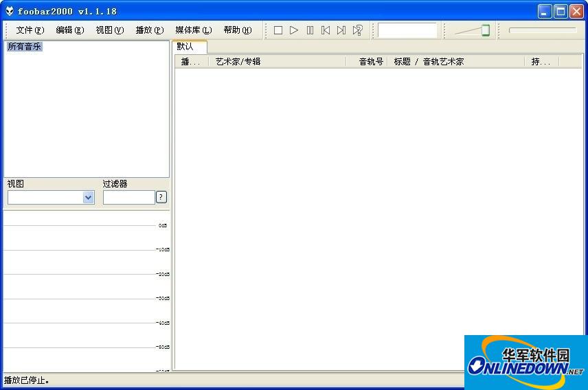Expand the 视图 dropdown arrow
Viewport: 588px width, 390px height.
coord(88,197)
